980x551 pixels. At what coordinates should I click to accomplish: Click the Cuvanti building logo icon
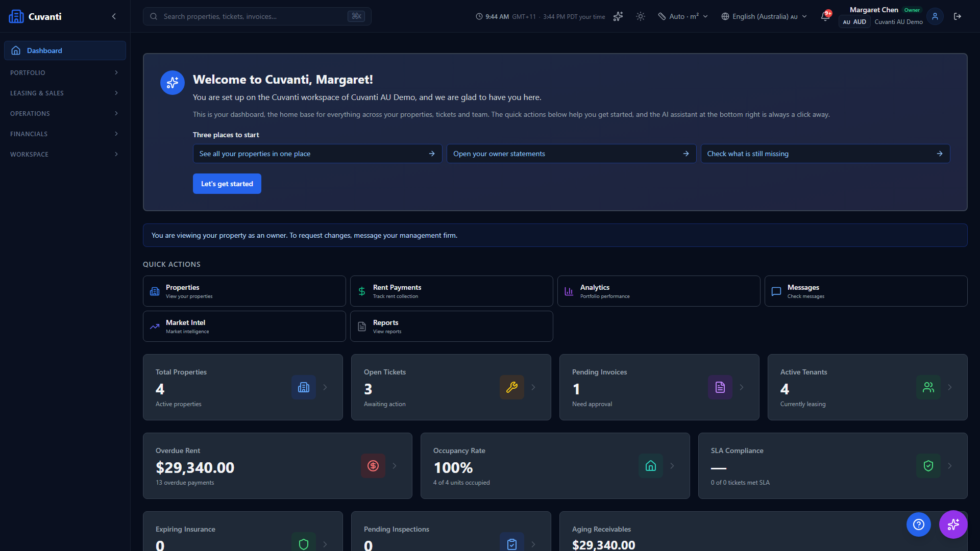point(16,16)
